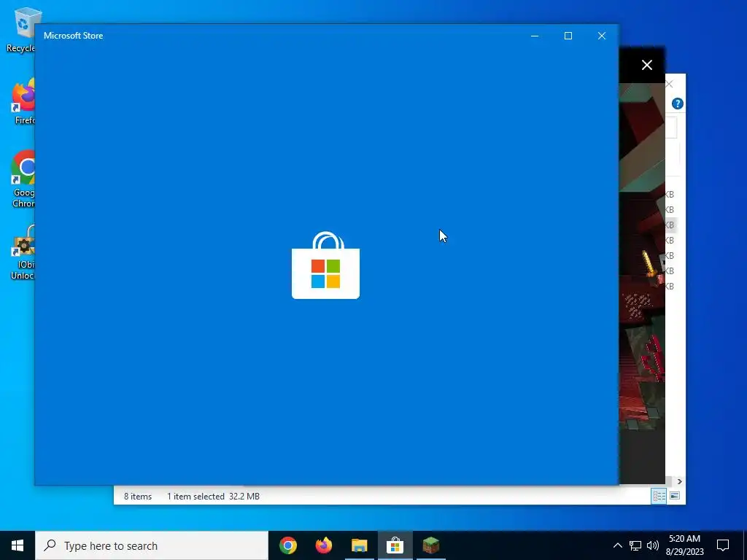Open the network status tray icon
The image size is (747, 560).
635,545
